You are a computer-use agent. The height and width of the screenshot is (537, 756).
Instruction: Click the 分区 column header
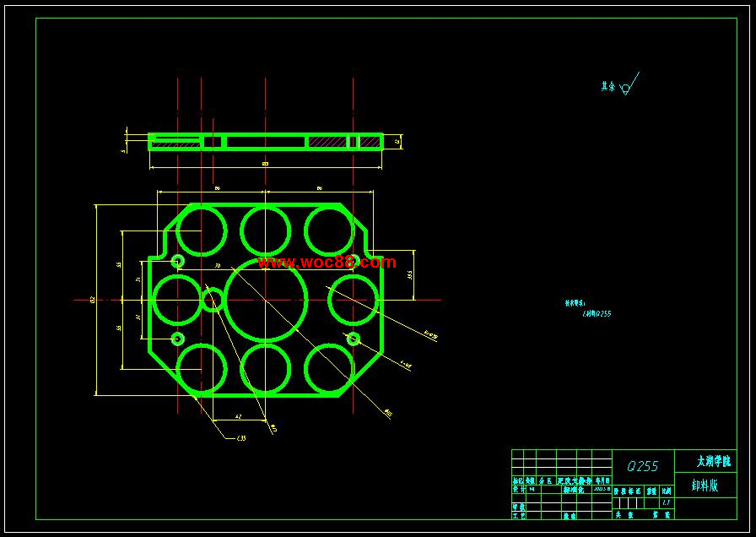(x=546, y=480)
